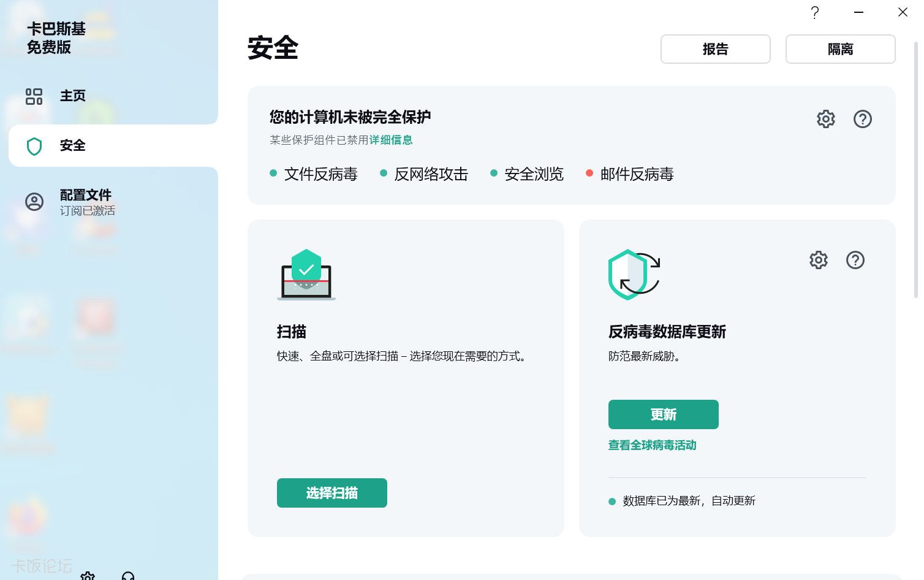
Task: Open the 报告 reports button
Action: (x=715, y=49)
